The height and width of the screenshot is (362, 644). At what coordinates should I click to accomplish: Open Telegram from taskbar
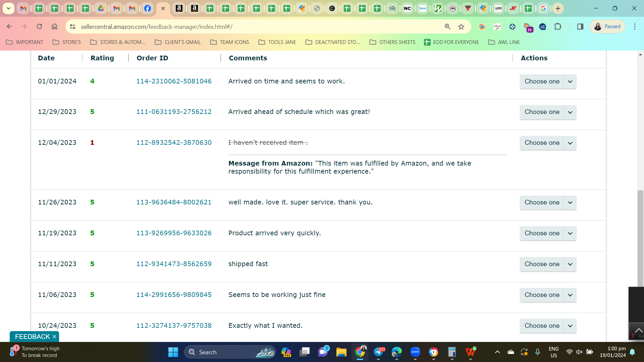click(378, 352)
